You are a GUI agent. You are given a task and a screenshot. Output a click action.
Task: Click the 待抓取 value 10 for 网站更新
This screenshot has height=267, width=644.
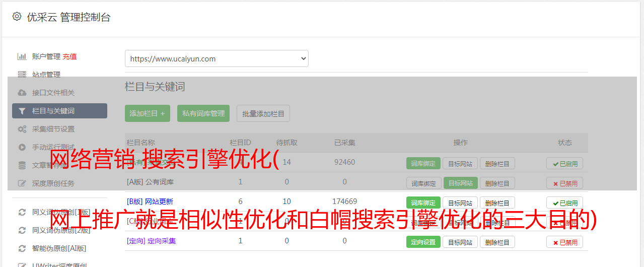(287, 201)
